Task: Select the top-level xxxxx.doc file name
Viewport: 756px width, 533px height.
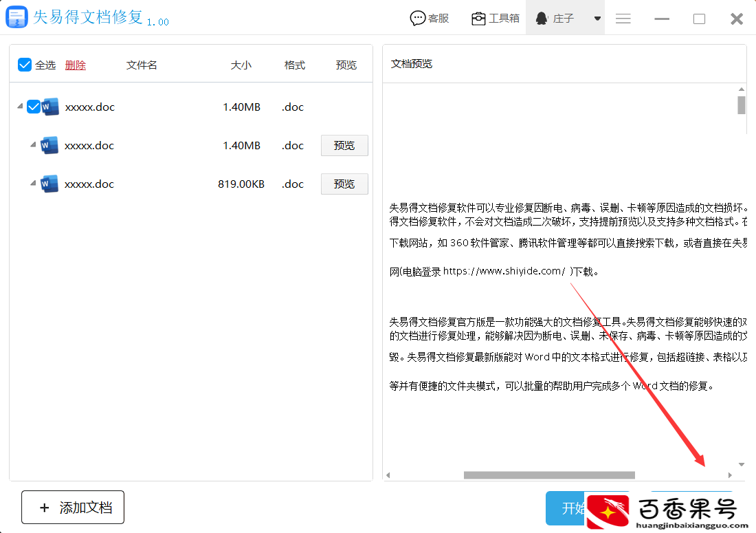Action: click(89, 107)
